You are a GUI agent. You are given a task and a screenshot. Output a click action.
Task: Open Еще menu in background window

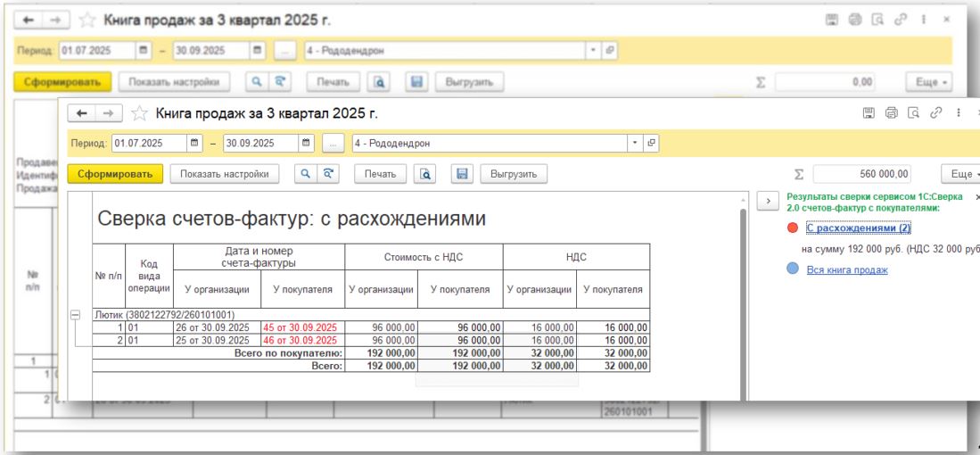tap(929, 82)
